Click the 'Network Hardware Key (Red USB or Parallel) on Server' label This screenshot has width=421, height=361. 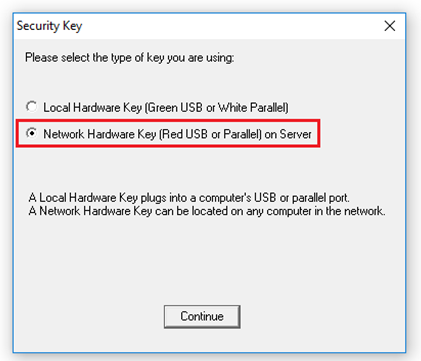click(177, 134)
